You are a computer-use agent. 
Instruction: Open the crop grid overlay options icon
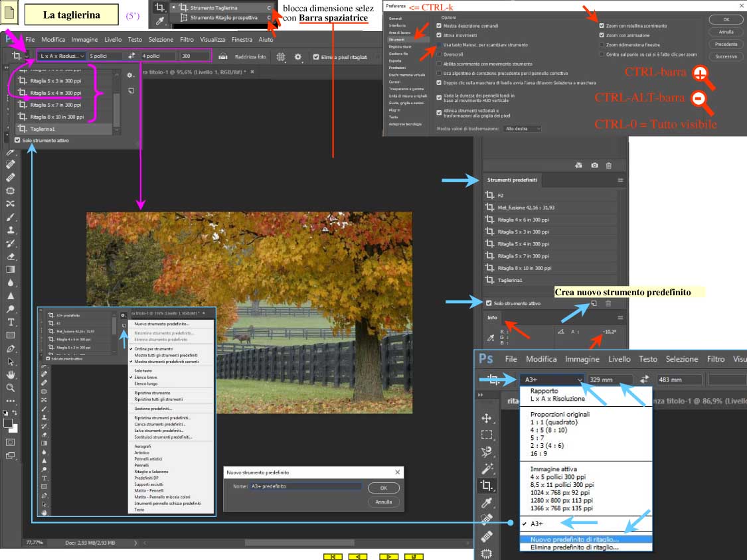point(281,56)
